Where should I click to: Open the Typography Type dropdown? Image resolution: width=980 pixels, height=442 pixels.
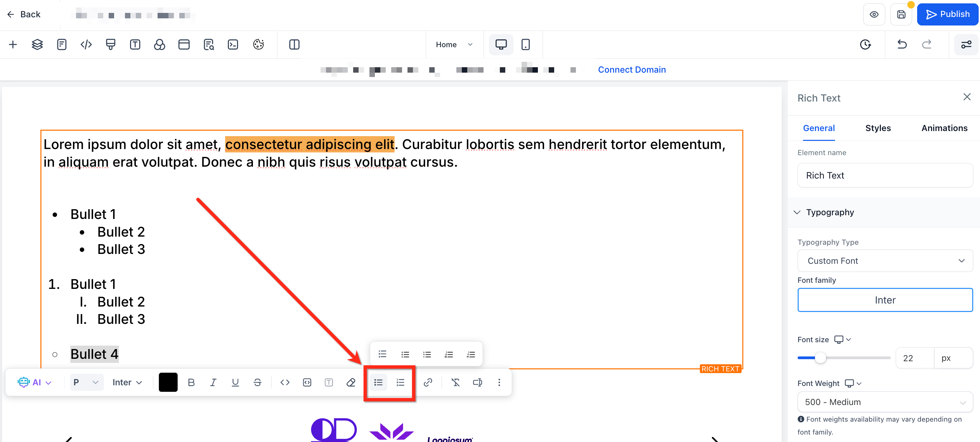point(885,261)
